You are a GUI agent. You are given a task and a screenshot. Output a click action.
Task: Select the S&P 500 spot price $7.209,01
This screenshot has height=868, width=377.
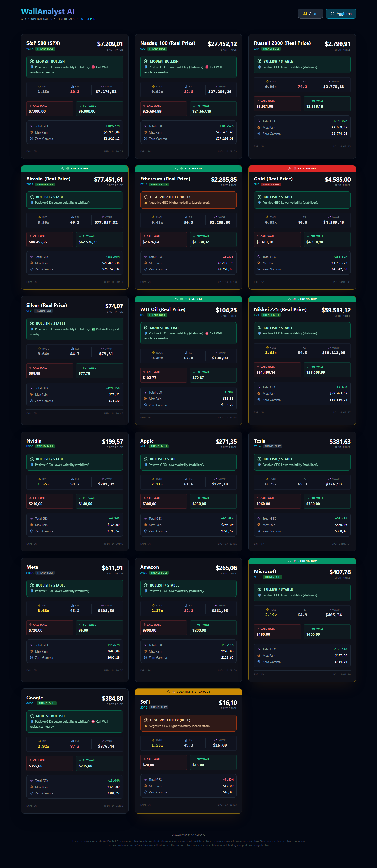click(x=110, y=44)
